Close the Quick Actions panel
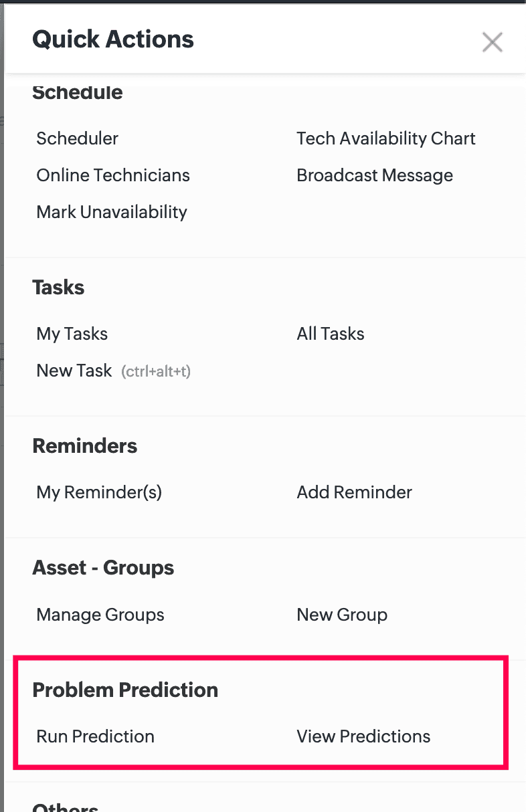 tap(492, 42)
